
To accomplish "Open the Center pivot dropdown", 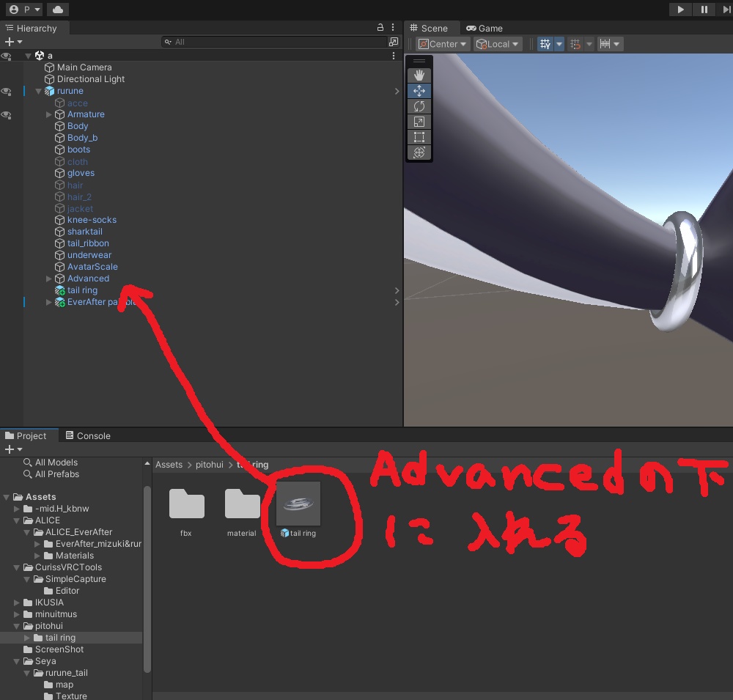I will [x=442, y=44].
